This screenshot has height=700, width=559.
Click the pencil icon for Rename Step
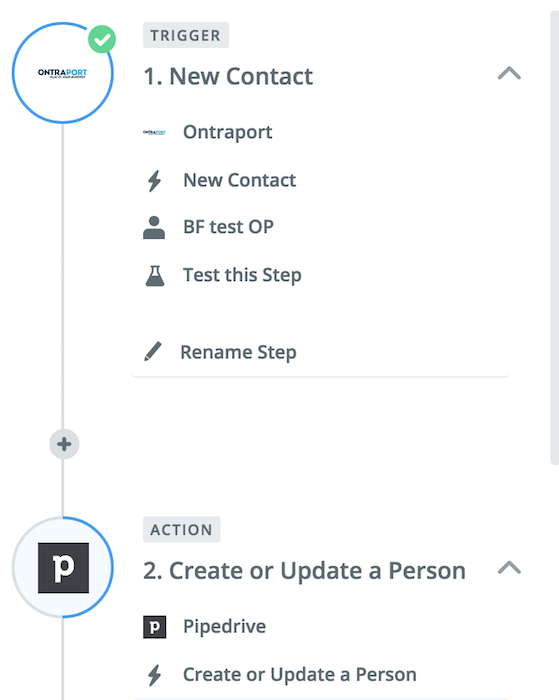[x=153, y=351]
